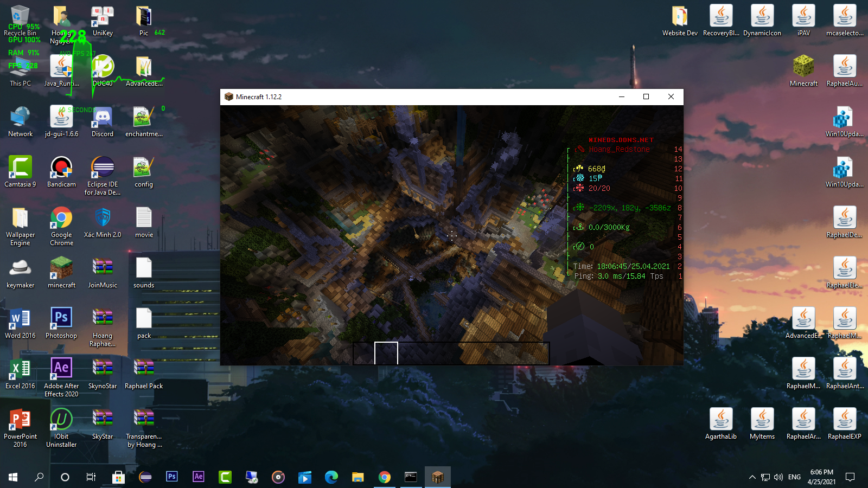Viewport: 868px width, 488px height.
Task: Select the enchantme... file on the desktop
Action: click(x=144, y=122)
